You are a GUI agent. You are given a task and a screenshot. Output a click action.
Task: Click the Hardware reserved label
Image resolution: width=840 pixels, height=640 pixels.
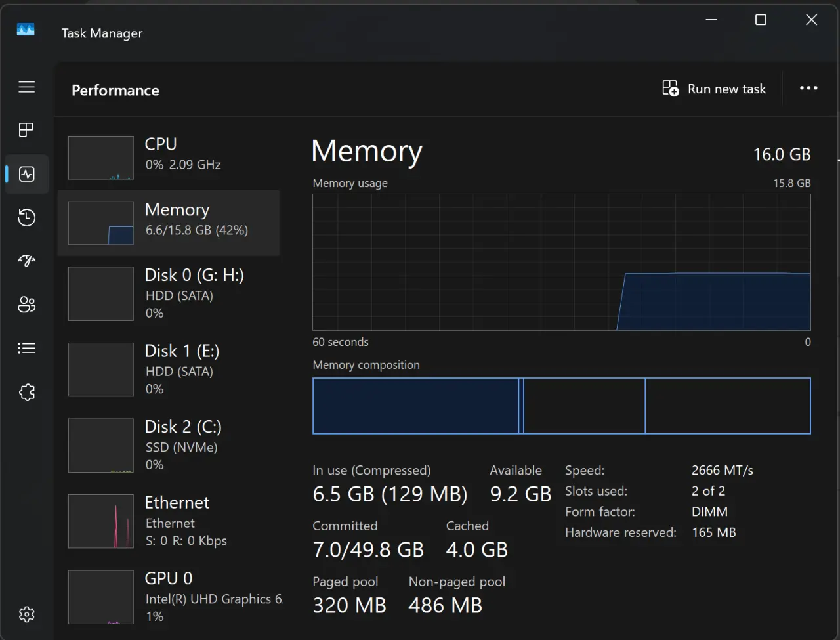pyautogui.click(x=621, y=532)
